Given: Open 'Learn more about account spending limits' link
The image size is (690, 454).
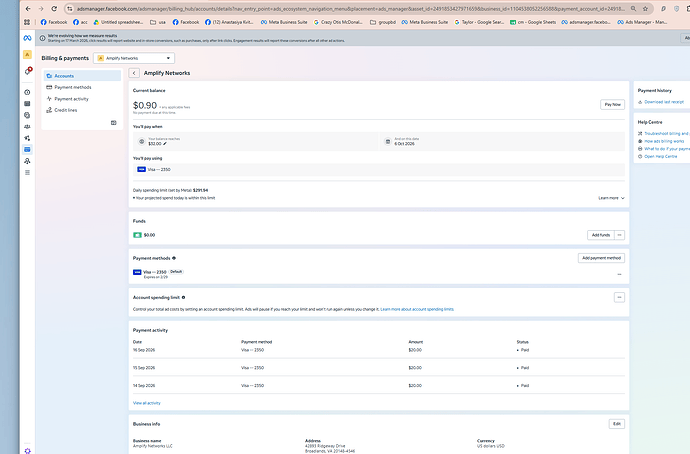Looking at the screenshot, I should coord(417,309).
